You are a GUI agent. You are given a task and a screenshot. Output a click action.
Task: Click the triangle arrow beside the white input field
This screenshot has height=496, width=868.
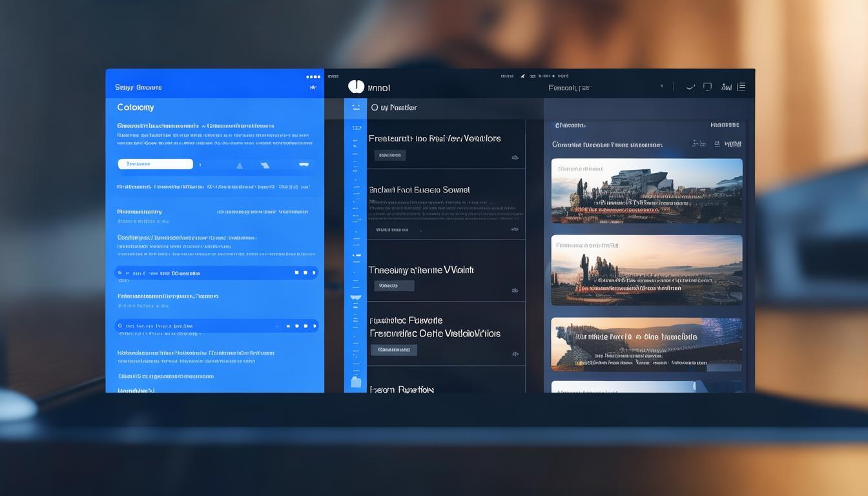tap(240, 165)
